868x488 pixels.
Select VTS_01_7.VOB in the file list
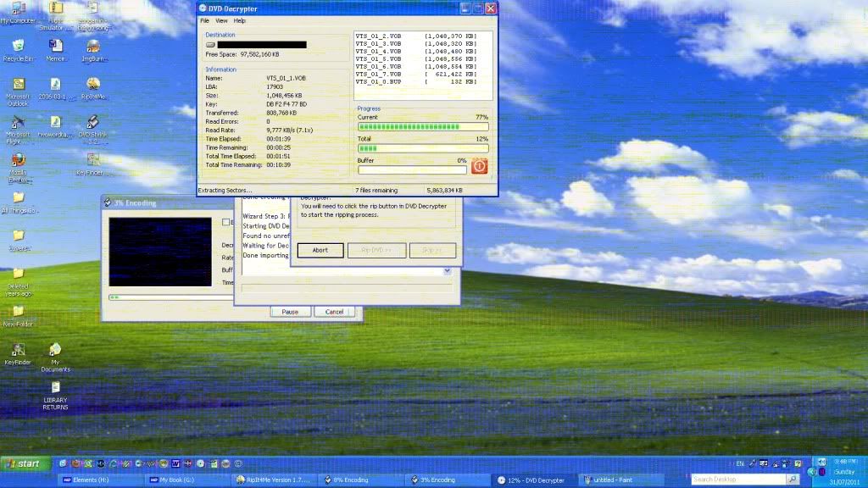coord(416,74)
